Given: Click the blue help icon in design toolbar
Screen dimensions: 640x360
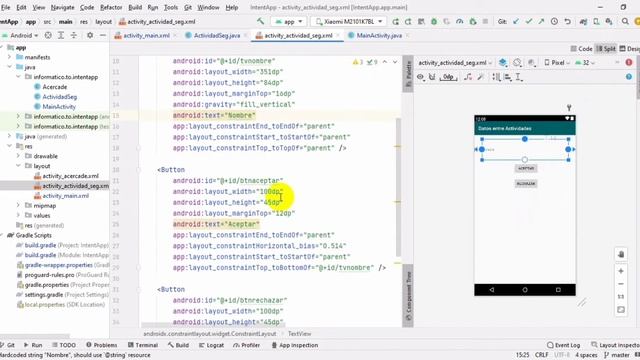Looking at the screenshot, I should tap(629, 77).
